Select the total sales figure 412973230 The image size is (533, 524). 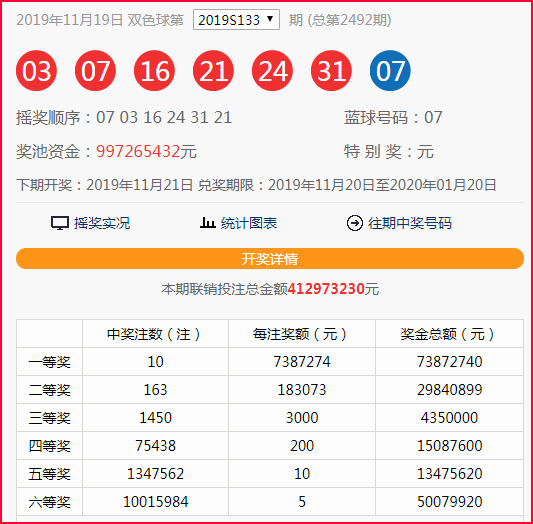coord(326,289)
